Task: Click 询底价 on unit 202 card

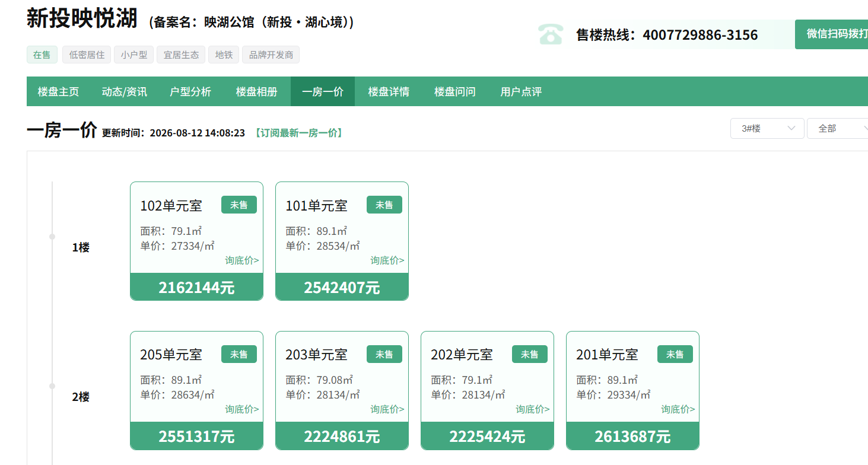Action: tap(533, 409)
